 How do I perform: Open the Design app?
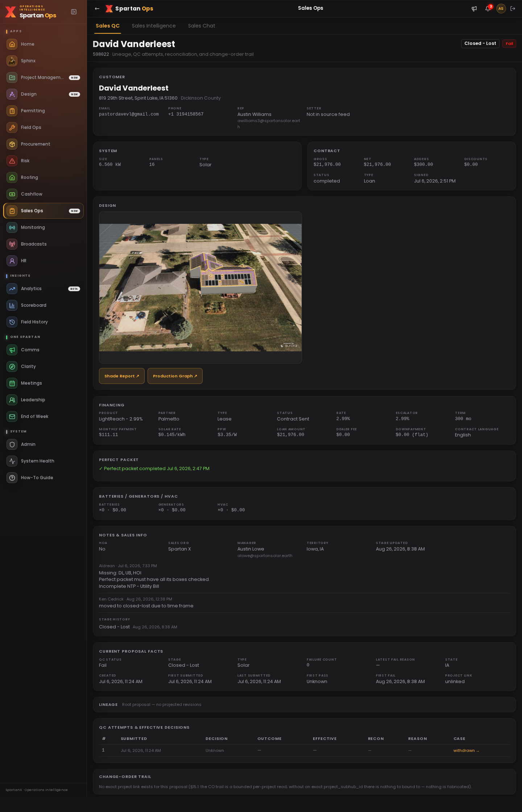(43, 94)
